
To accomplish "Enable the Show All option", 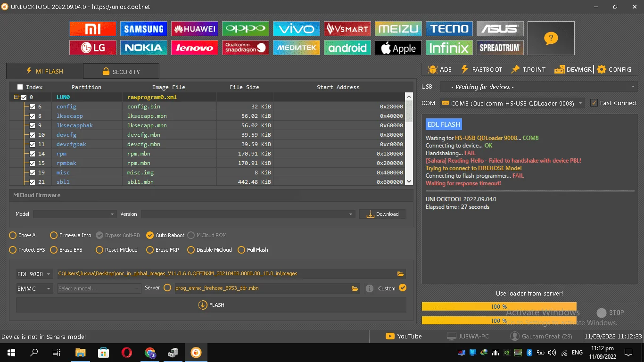I will click(x=24, y=235).
